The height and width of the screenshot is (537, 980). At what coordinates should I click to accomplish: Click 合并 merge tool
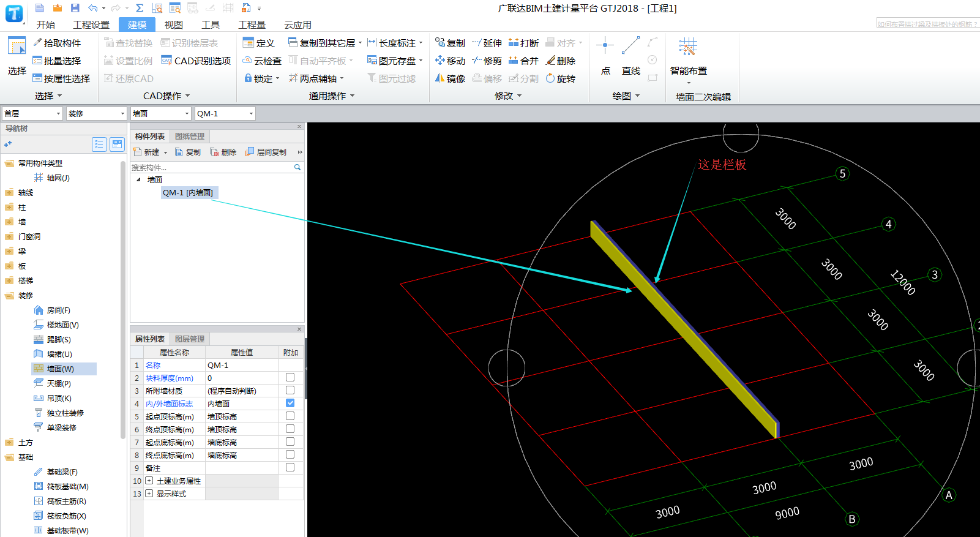tap(523, 61)
